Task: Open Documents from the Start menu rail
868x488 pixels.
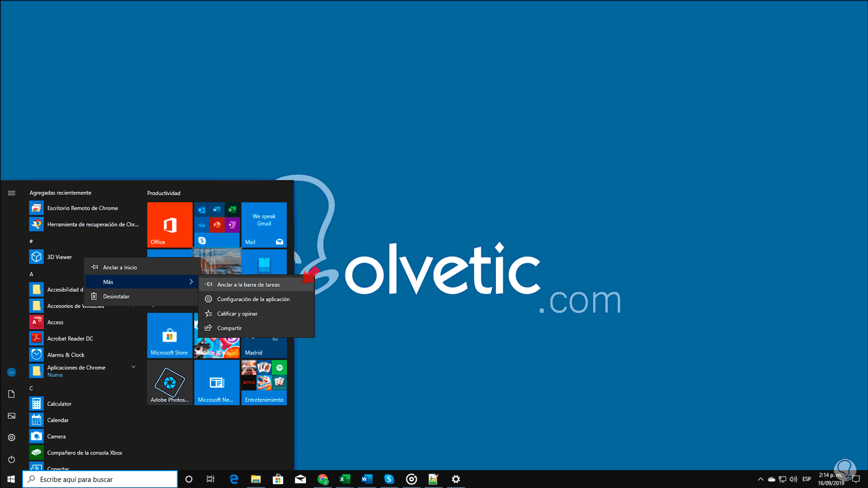Action: (x=11, y=394)
